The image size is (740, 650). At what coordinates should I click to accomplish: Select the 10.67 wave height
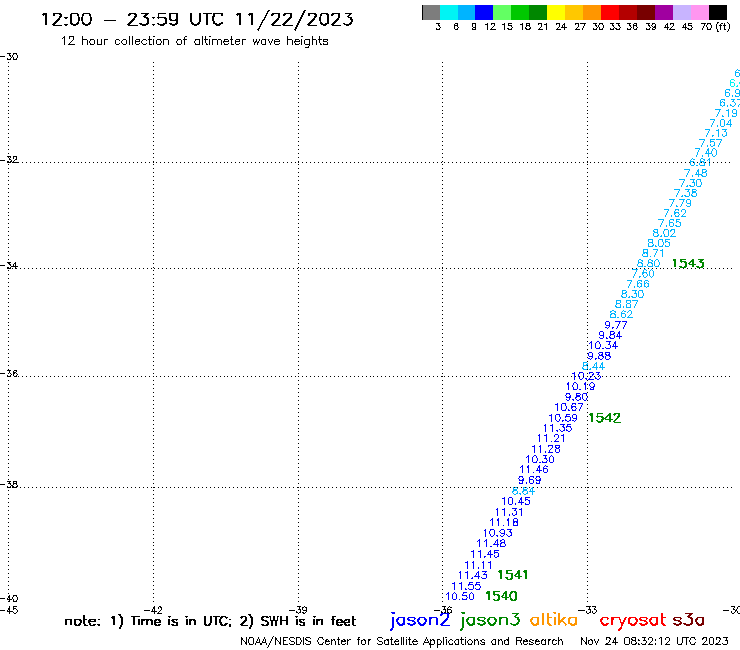[569, 407]
